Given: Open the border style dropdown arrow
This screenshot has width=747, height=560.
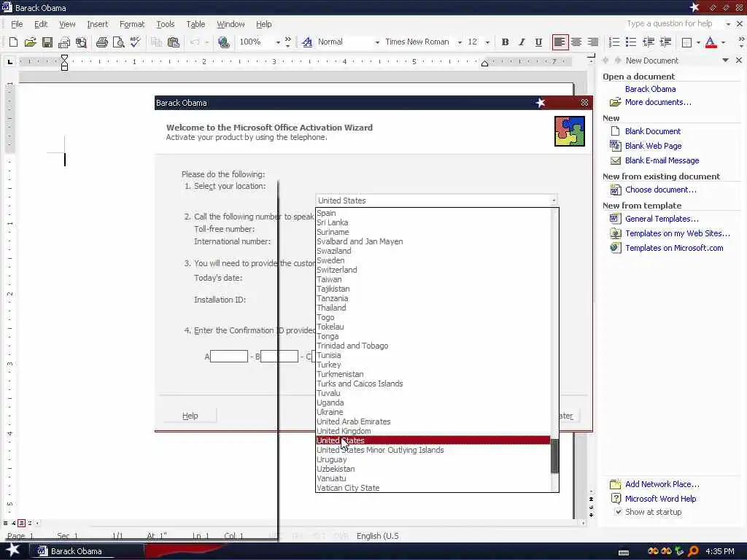Looking at the screenshot, I should click(x=698, y=42).
